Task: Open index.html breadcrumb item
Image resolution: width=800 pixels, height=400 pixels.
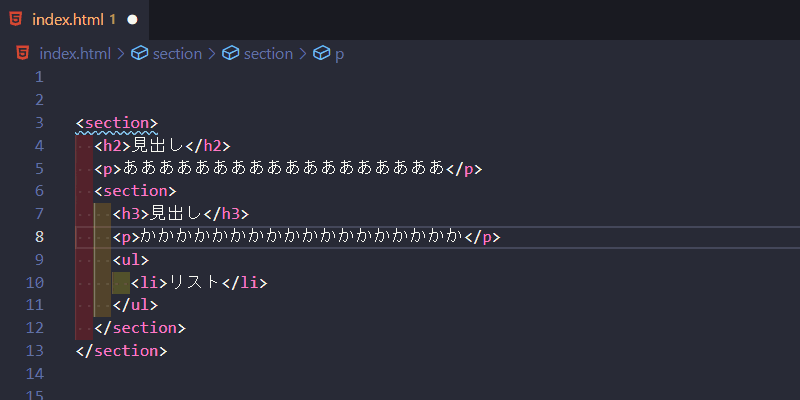Action: click(75, 54)
